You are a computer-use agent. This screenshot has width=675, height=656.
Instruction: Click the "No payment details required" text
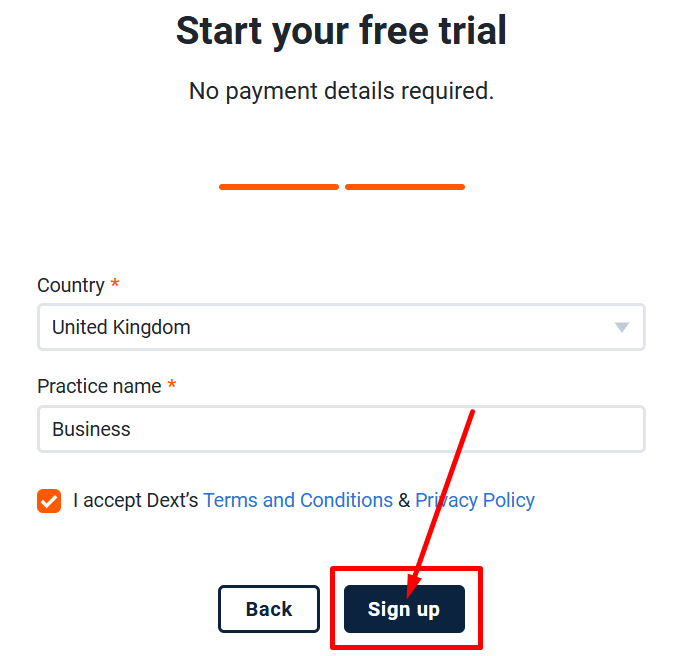(341, 91)
